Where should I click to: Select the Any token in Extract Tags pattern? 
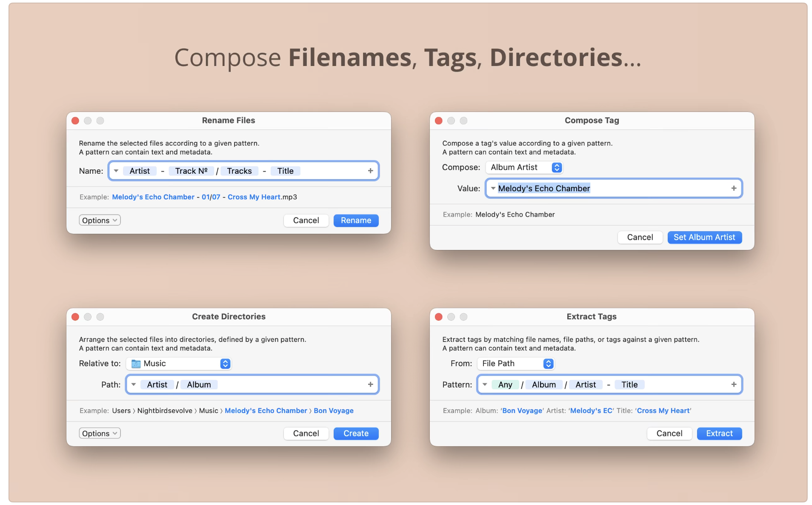tap(505, 384)
